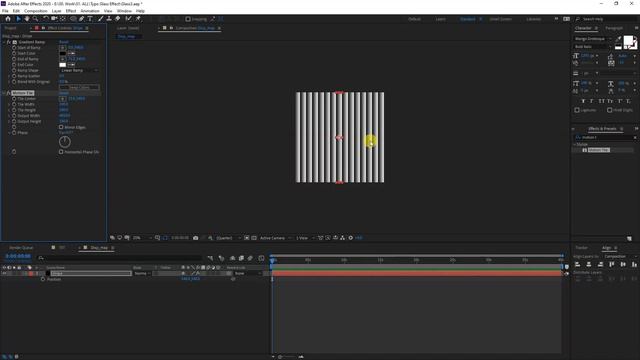The width and height of the screenshot is (640, 360).
Task: Select the Brush tool
Action: [x=100, y=19]
